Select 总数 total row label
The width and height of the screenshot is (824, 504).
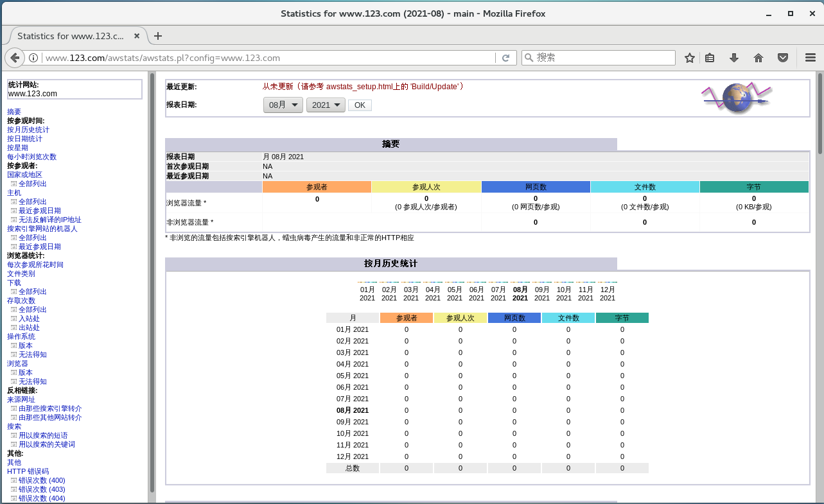(x=353, y=468)
